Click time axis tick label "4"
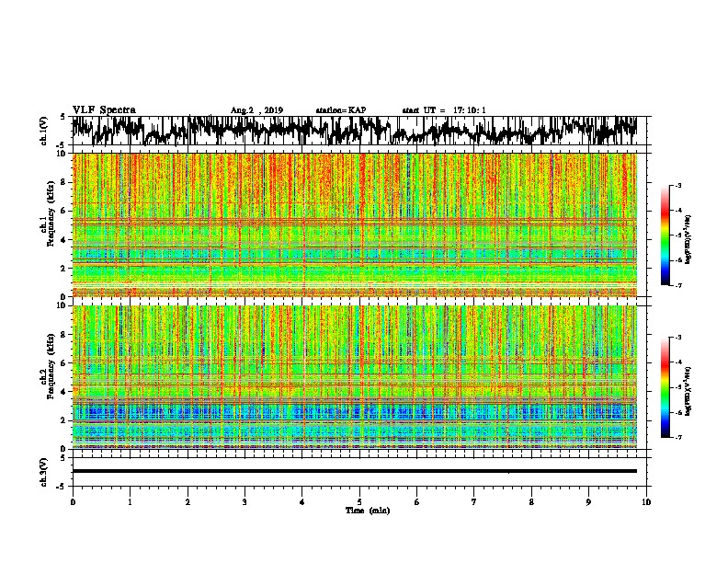The height and width of the screenshot is (563, 728). point(301,502)
